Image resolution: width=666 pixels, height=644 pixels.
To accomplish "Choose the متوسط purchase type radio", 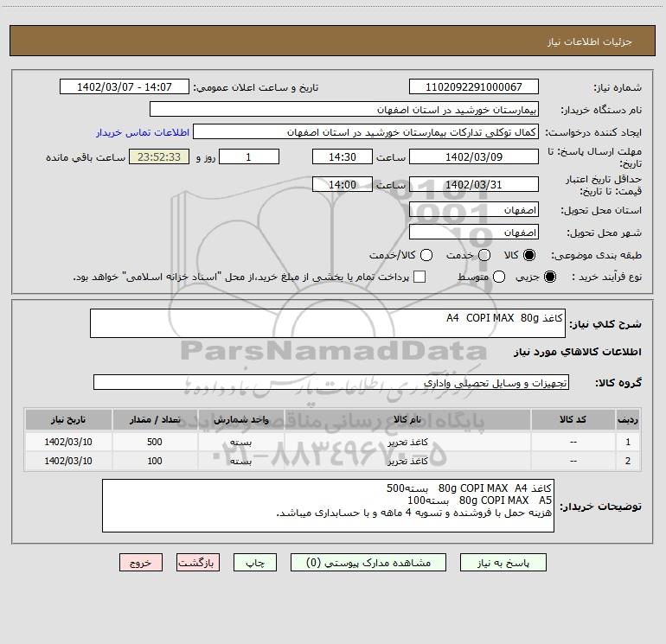I will pos(499,277).
